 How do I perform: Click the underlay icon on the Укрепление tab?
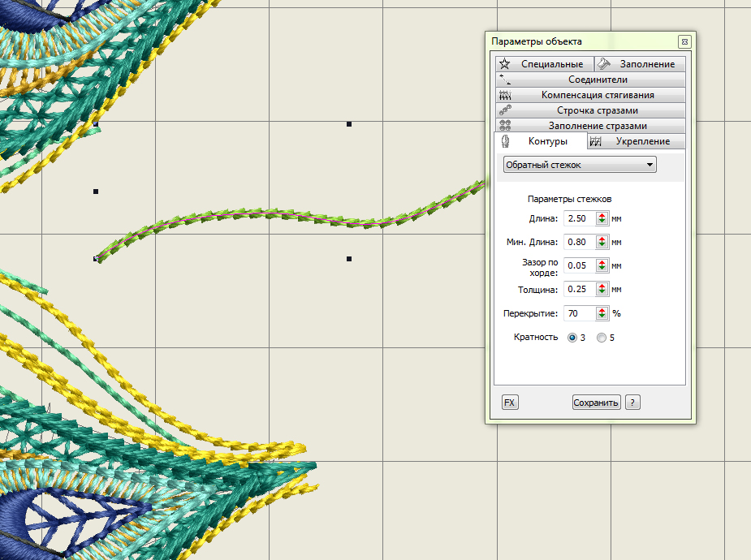[596, 141]
